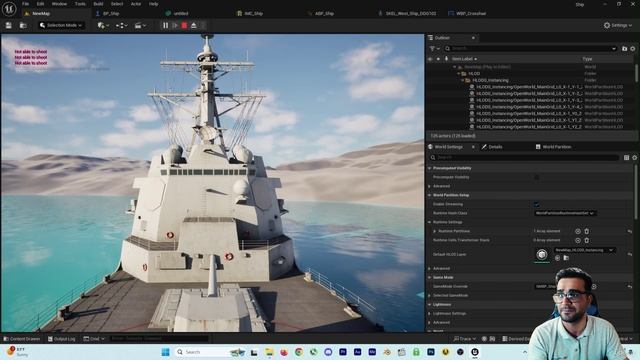640x360 pixels.
Task: Switch to the IMC_Ship tab
Action: 253,13
